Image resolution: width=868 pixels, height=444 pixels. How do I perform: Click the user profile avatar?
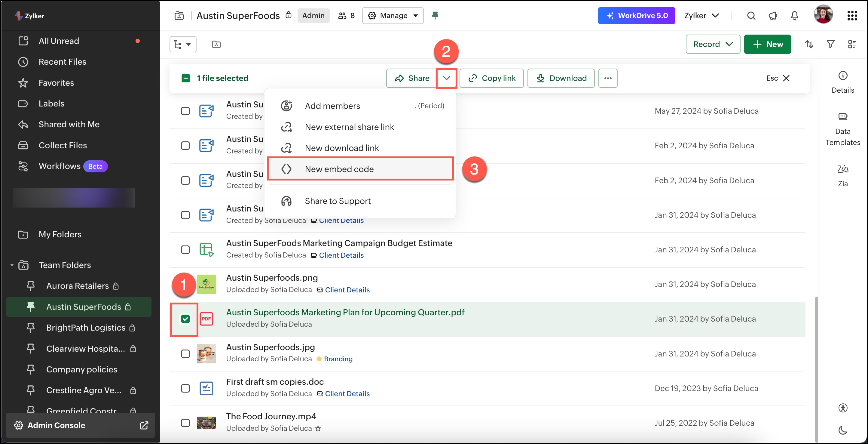point(823,15)
